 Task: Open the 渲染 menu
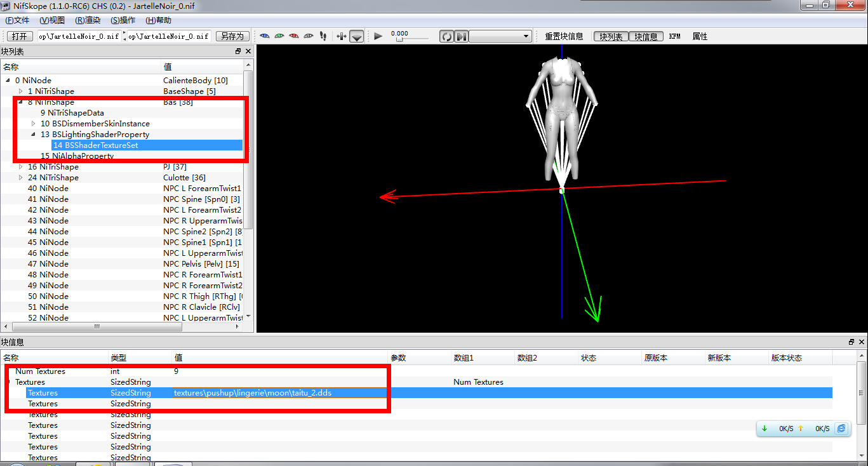coord(88,20)
